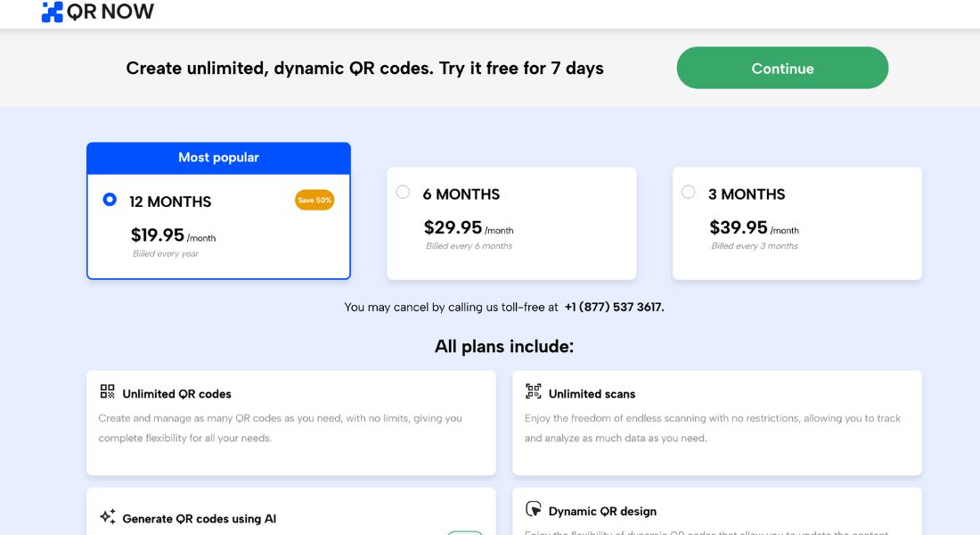The image size is (980, 535).
Task: Choose the $39.95 per month plan card
Action: point(796,224)
